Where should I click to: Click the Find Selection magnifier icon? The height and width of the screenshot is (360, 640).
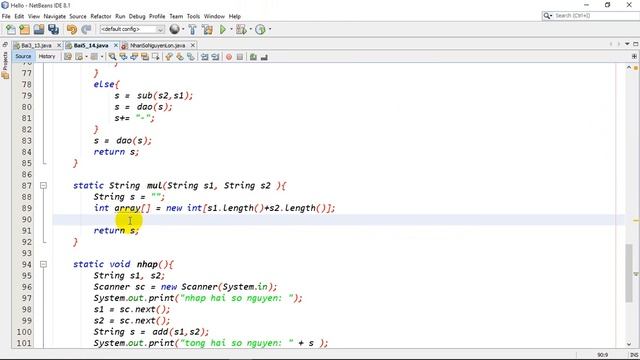[112, 57]
